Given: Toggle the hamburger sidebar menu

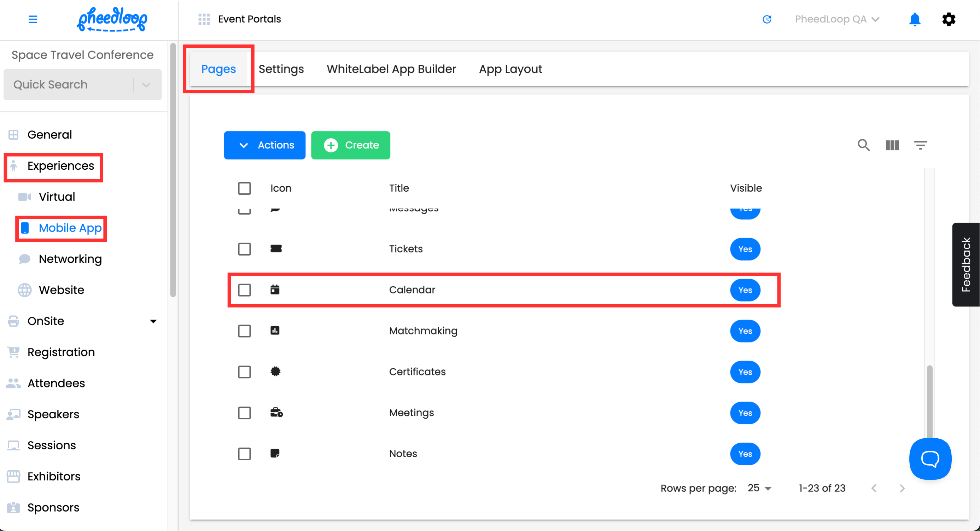Looking at the screenshot, I should (x=33, y=19).
